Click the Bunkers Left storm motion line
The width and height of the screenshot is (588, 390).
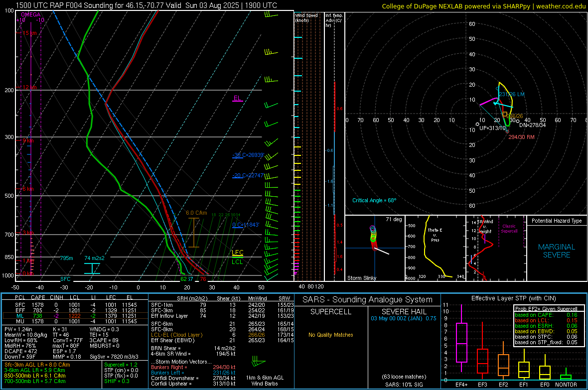pyautogui.click(x=193, y=373)
